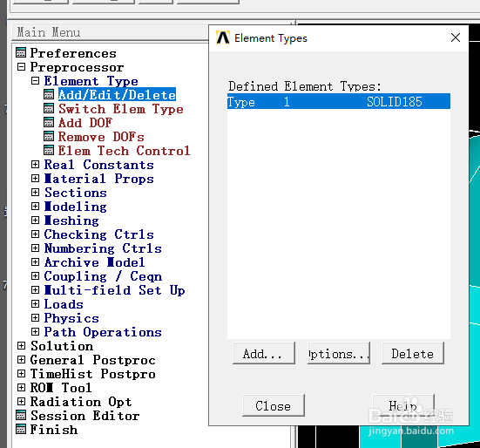This screenshot has width=480, height=448.
Task: Collapse the Preprocessor branch
Action: (21, 67)
